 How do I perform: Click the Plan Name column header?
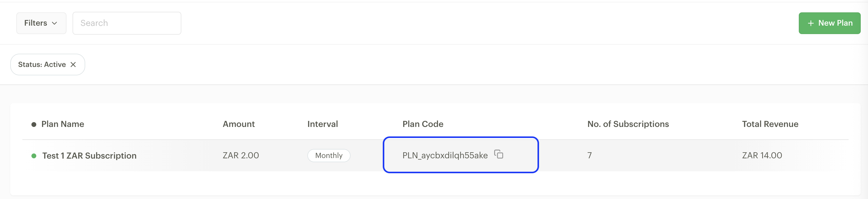click(63, 124)
